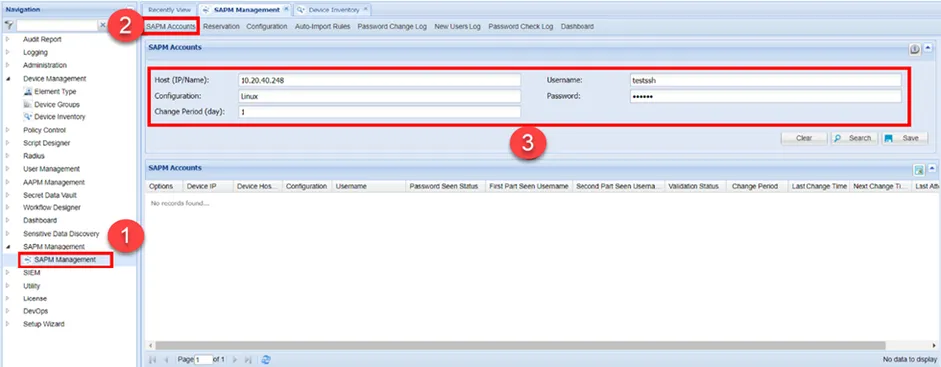Open the Reservation sub-tab
Screen dimensions: 941x367
(x=221, y=26)
